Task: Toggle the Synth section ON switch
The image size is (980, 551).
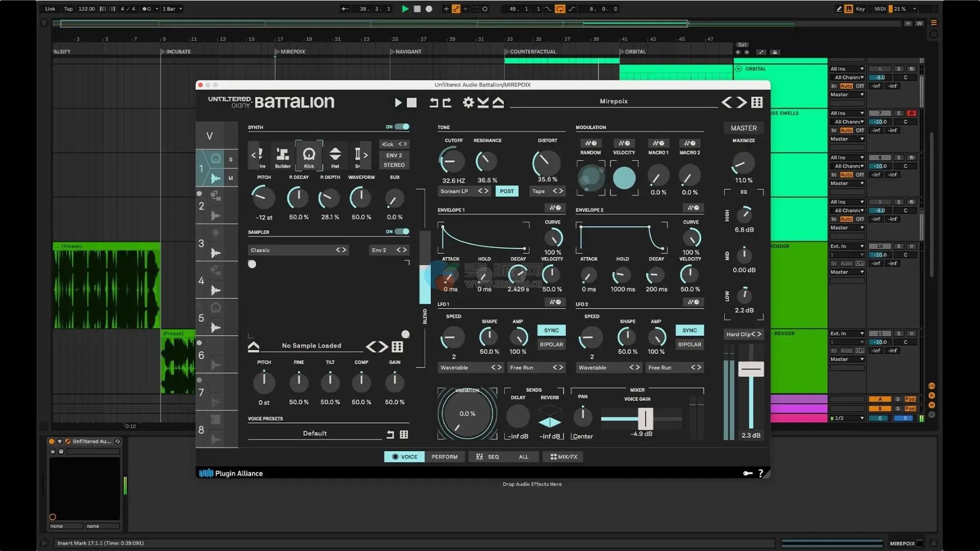Action: 402,127
